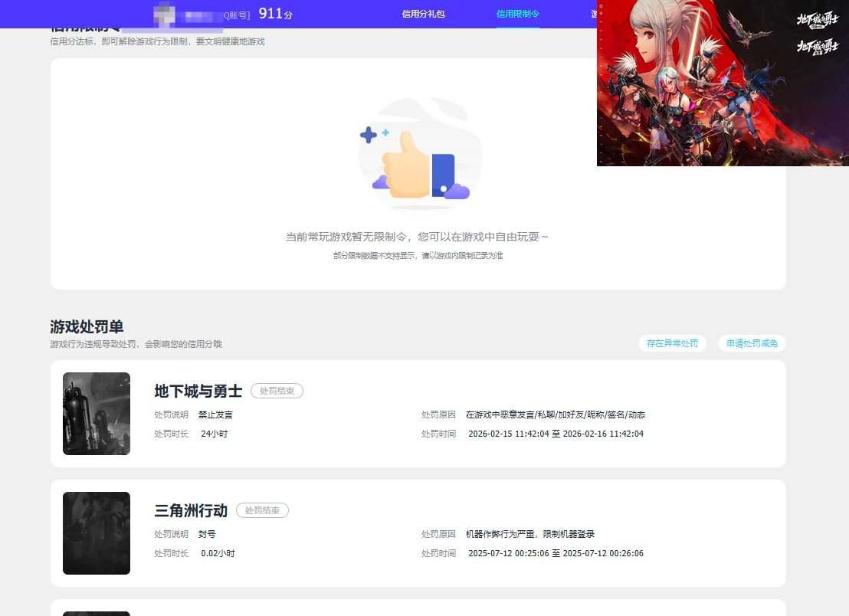Click the 在游戏中恶意发言 penalty reason
This screenshot has width=849, height=616.
coord(555,414)
